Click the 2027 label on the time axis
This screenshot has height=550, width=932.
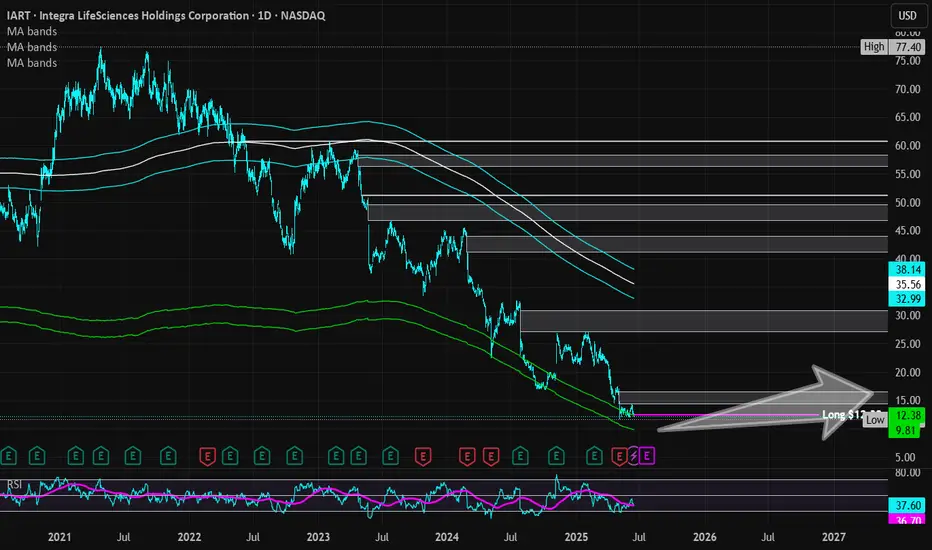pos(833,537)
